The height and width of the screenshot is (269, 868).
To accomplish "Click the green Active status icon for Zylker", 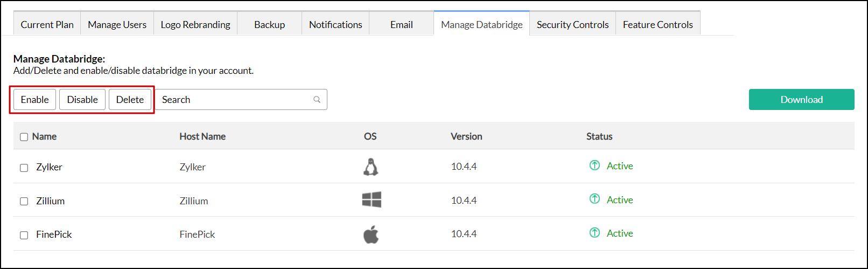I will [x=594, y=165].
